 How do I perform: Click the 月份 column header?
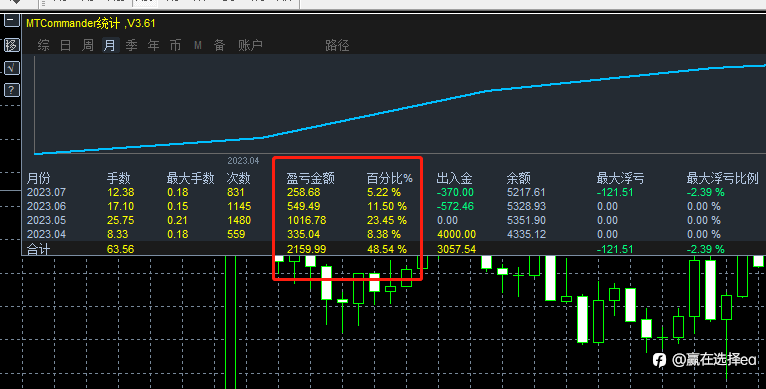39,178
